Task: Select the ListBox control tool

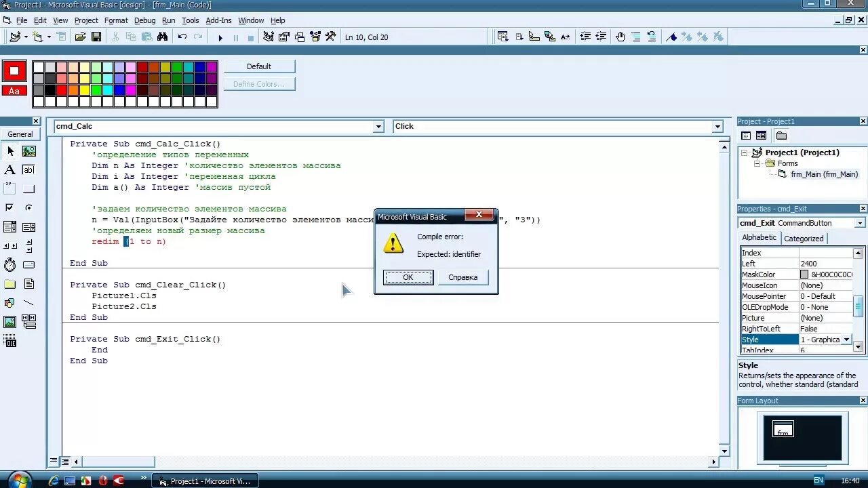Action: [29, 227]
